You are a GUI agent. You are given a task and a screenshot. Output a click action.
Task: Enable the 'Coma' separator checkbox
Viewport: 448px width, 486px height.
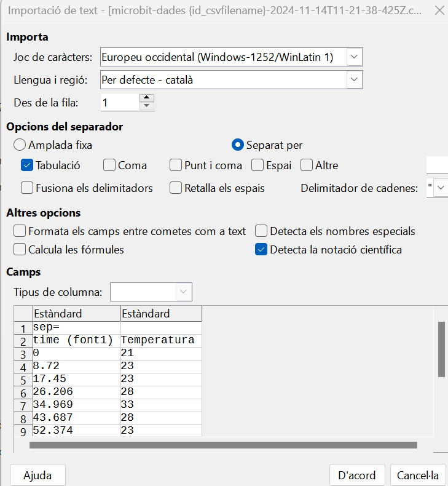click(109, 165)
